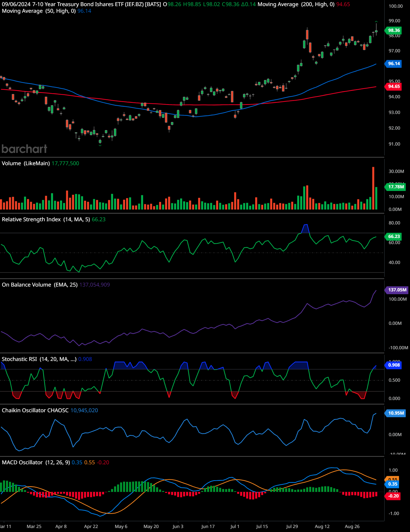Click the 93.00 price axis label
Screen dimensions: 410x532
(394, 112)
